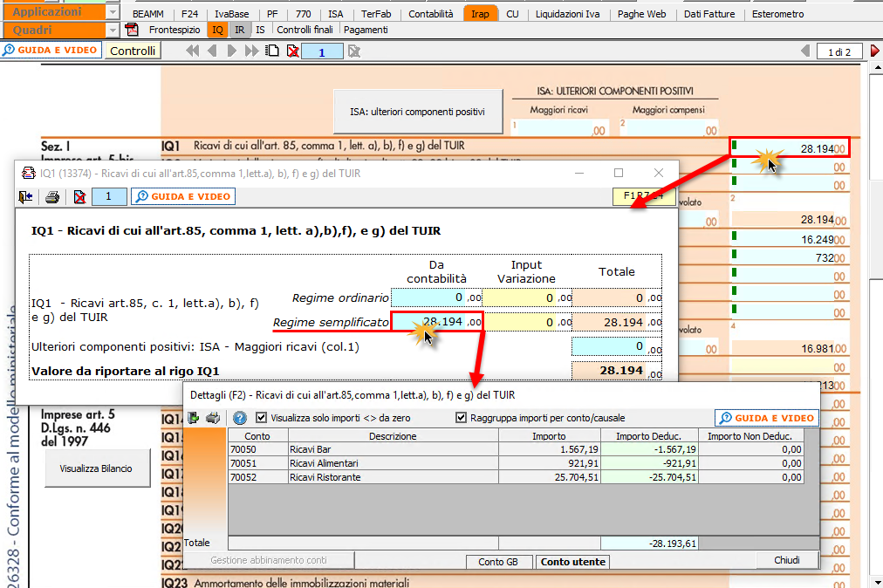This screenshot has width=883, height=588.
Task: Exit the IQ1 window using the door icon
Action: point(25,196)
